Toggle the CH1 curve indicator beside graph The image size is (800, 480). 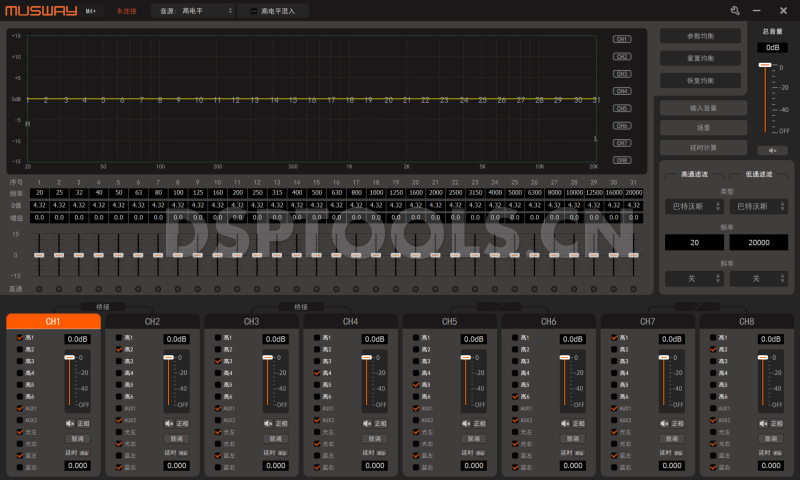tap(622, 40)
